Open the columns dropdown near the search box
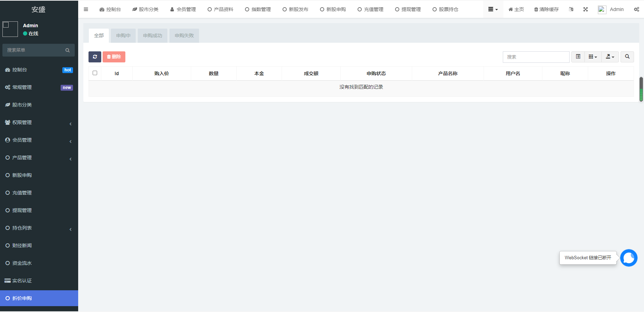The image size is (644, 312). point(593,57)
